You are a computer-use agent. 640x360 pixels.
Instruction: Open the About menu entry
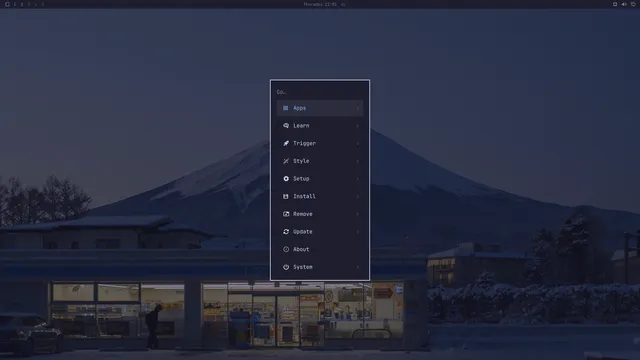click(320, 249)
